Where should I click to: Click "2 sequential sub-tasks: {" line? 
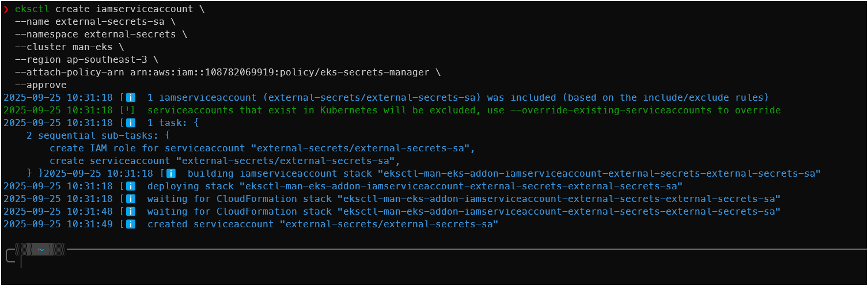98,136
